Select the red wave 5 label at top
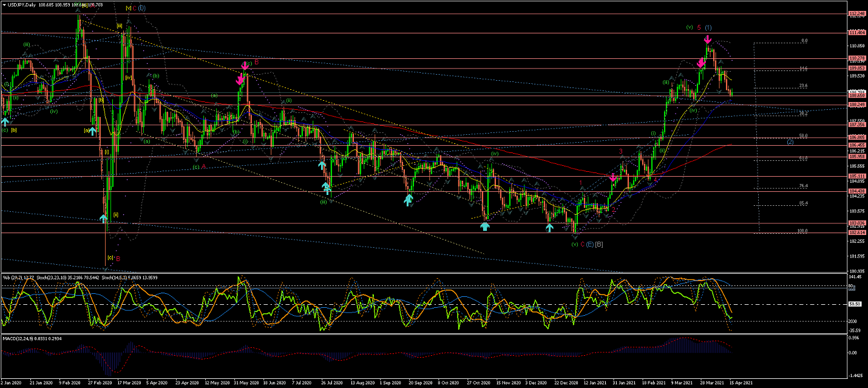Viewport: 868px width, 388px height. [699, 27]
